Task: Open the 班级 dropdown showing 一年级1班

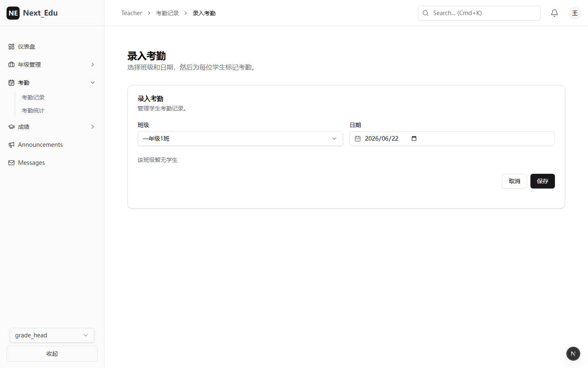Action: (240, 139)
